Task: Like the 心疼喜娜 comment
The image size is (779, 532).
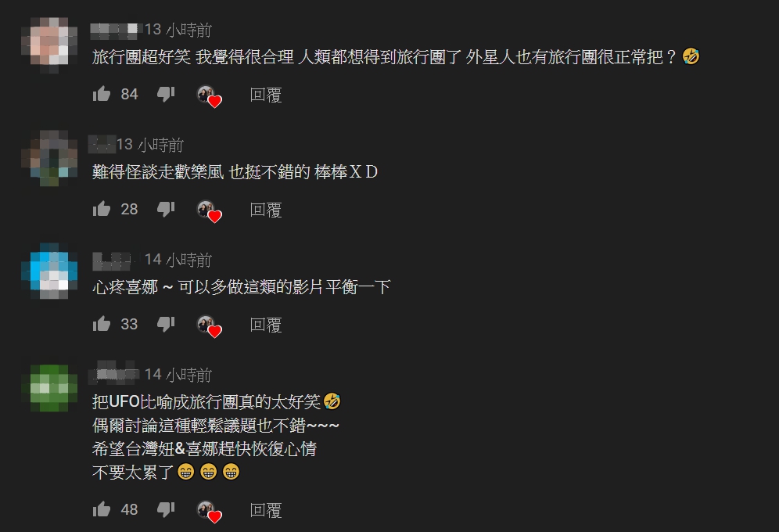Action: (x=102, y=324)
